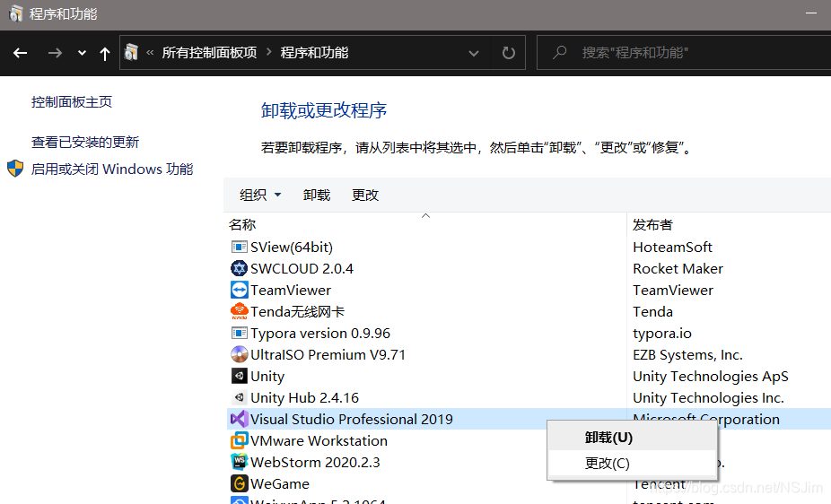Click the Tenda无线网卡 icon

(239, 311)
